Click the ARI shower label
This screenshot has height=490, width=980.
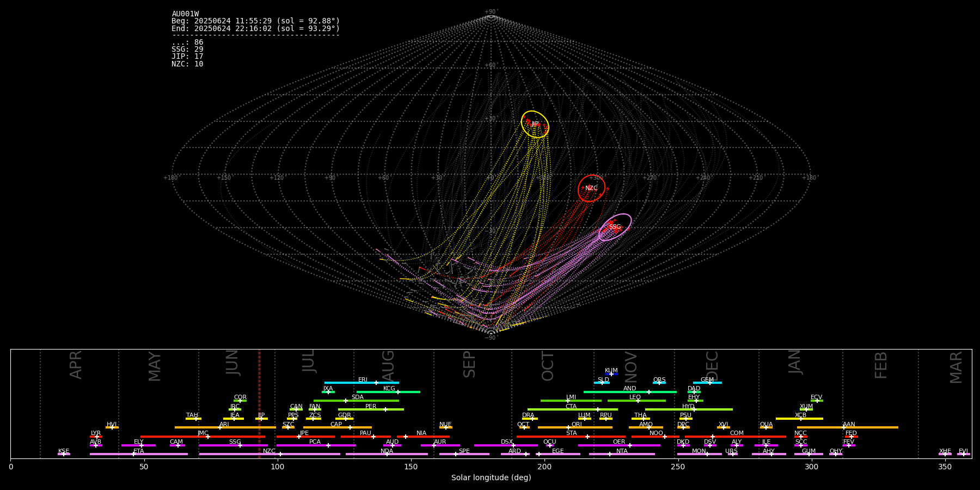[224, 425]
